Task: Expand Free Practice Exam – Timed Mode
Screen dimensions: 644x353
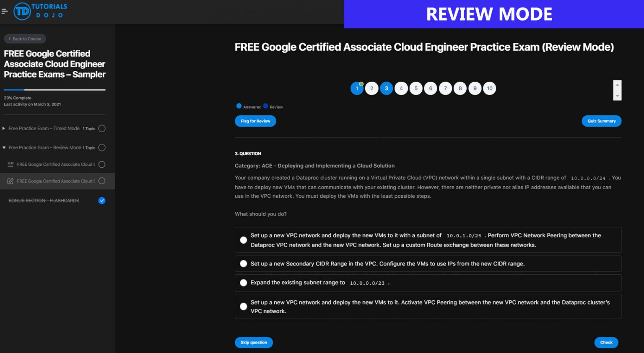Action: click(x=3, y=128)
